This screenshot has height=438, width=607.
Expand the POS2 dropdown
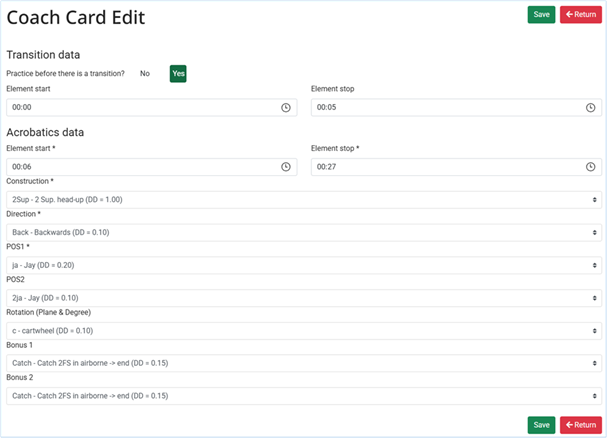(302, 297)
